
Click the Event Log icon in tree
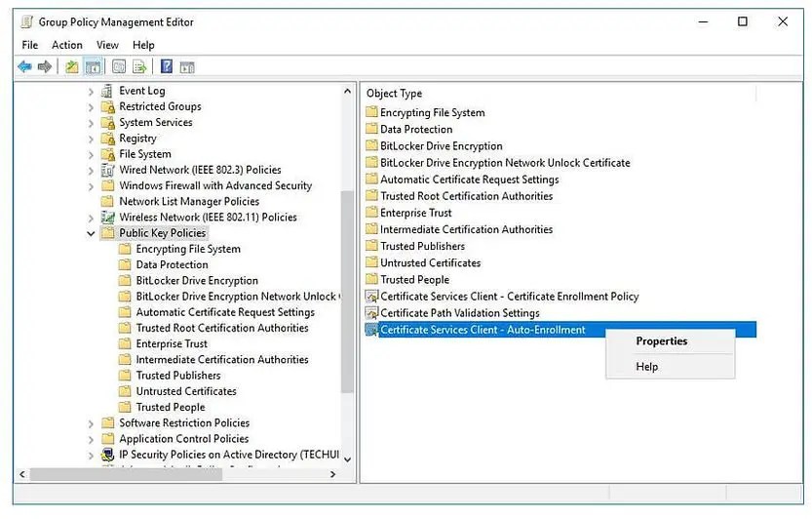coord(107,92)
